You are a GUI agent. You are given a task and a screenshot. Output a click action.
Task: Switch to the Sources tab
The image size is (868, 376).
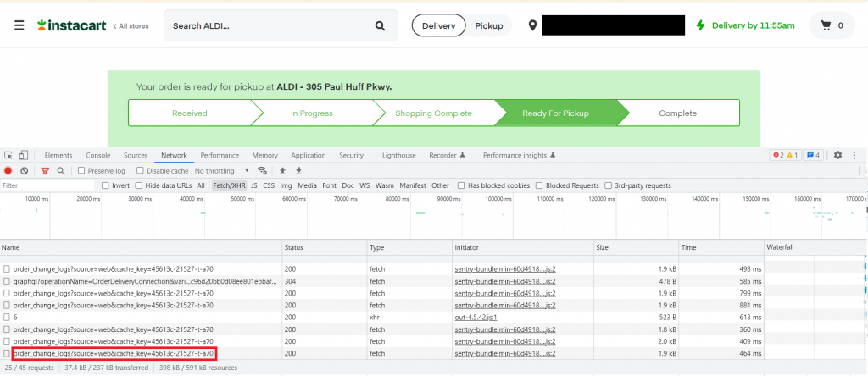(136, 155)
